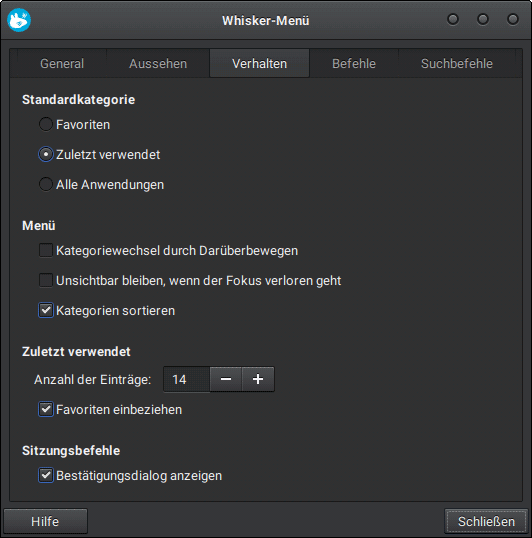Increase entry count with plus button
This screenshot has height=538, width=532.
258,379
